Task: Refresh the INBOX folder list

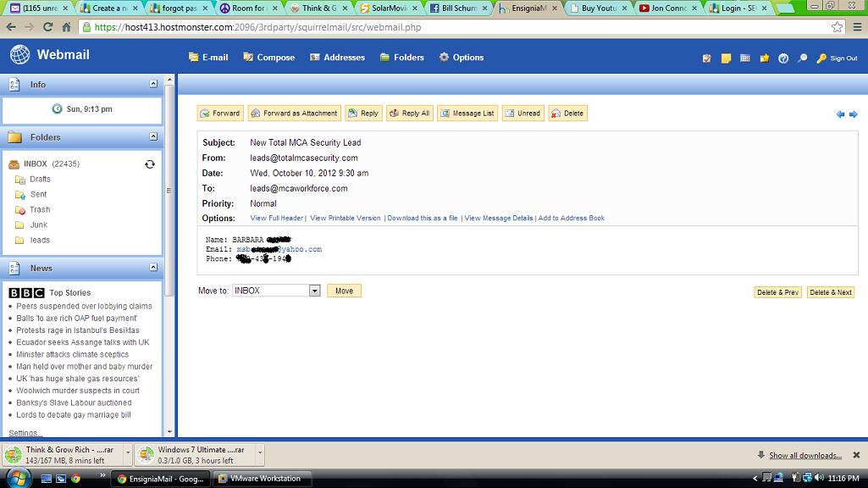Action: pyautogui.click(x=149, y=164)
